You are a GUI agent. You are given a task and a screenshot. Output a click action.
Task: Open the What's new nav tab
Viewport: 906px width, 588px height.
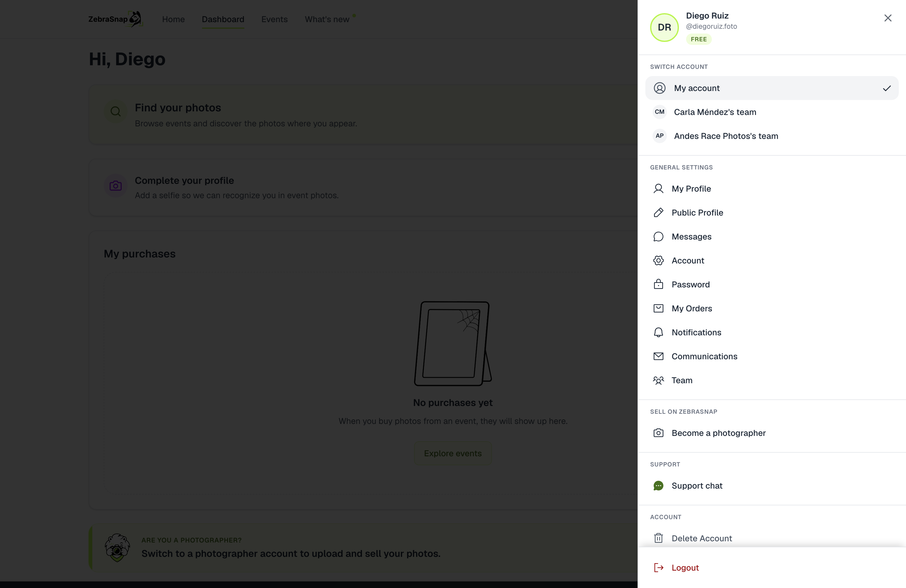click(327, 19)
